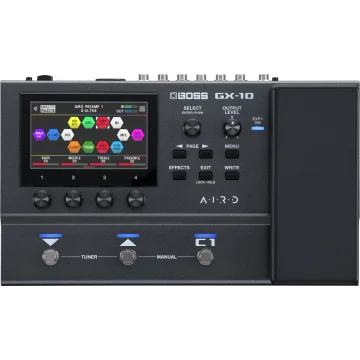Click the EXP1 SW blue indicator
The image size is (360, 360).
pyautogui.click(x=258, y=128)
